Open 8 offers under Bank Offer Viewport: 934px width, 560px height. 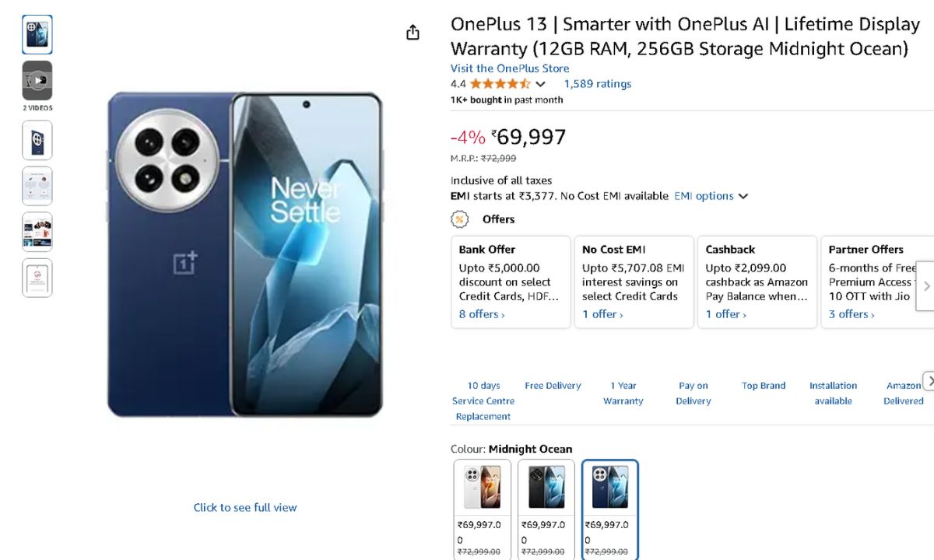coord(482,314)
